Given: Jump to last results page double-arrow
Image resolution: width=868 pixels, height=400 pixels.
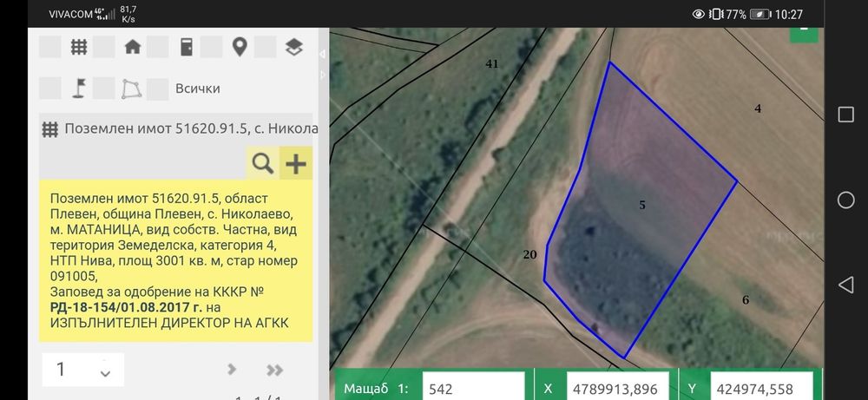Looking at the screenshot, I should 274,370.
